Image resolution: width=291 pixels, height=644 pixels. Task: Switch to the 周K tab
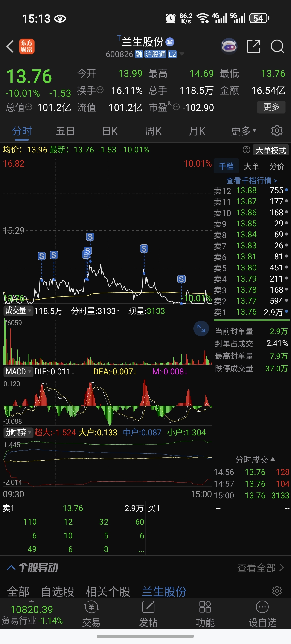pyautogui.click(x=153, y=131)
